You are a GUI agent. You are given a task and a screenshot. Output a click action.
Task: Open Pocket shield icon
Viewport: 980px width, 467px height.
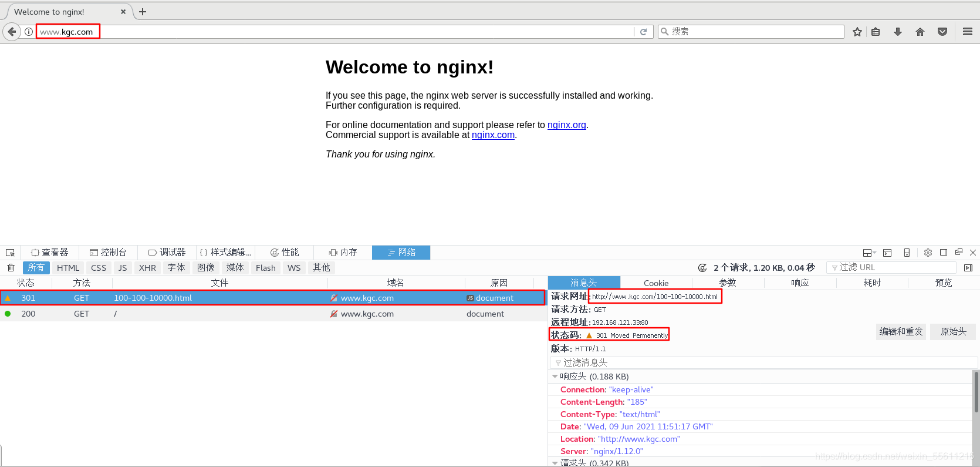(942, 32)
